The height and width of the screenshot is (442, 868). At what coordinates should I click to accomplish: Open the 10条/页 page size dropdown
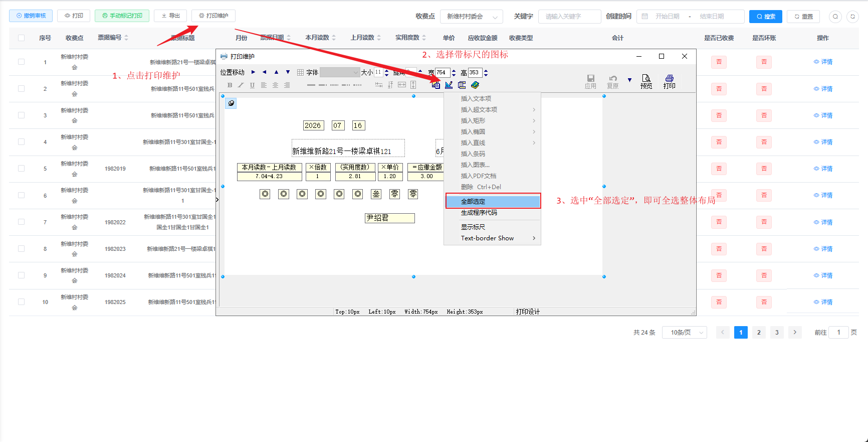tap(685, 332)
